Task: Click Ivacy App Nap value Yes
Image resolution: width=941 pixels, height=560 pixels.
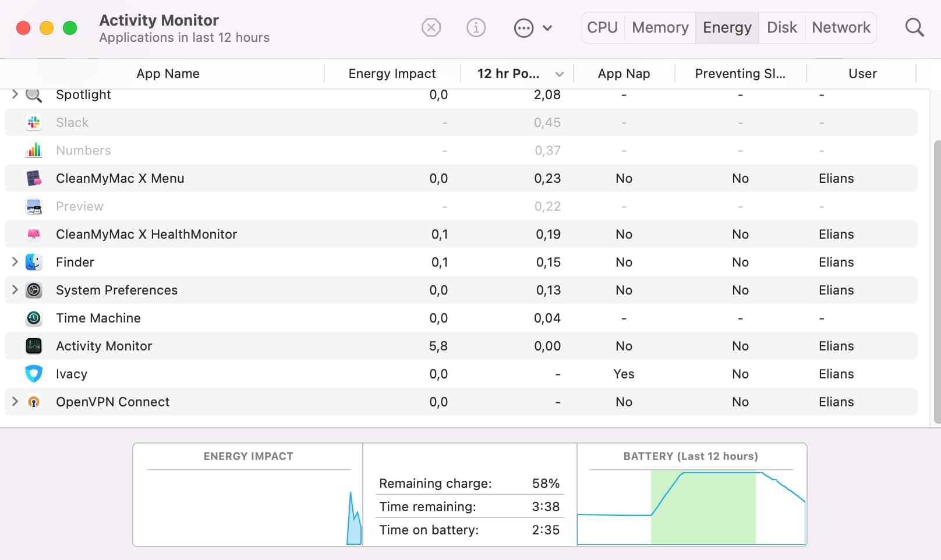Action: (624, 374)
